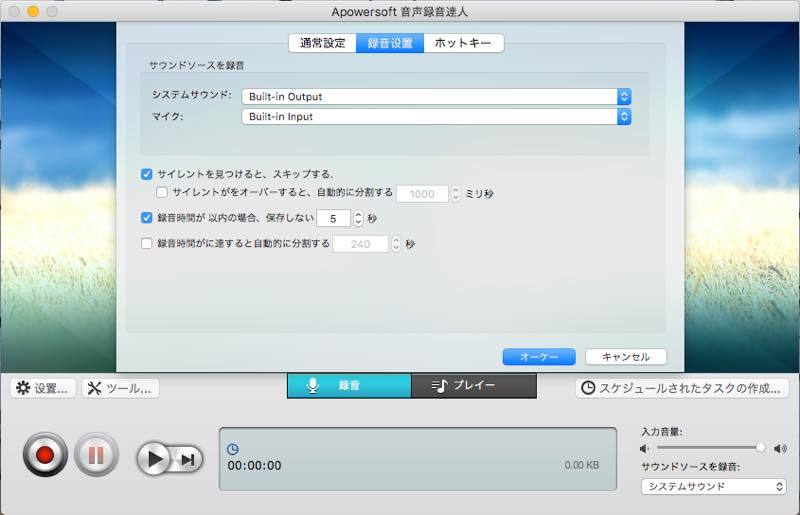Open スケジュールされたタスクの作成 scheduler
The image size is (800, 515).
682,388
